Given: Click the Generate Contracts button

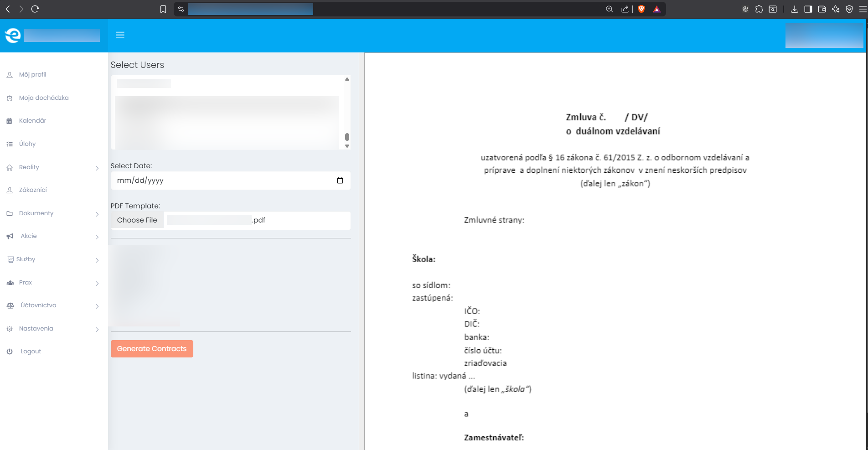Looking at the screenshot, I should coord(152,349).
